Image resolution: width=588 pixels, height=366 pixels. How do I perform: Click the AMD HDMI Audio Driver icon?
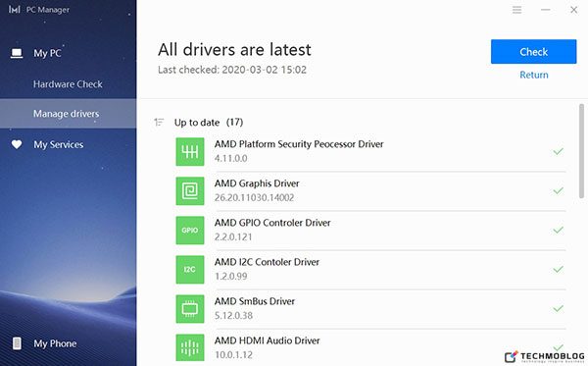click(190, 347)
